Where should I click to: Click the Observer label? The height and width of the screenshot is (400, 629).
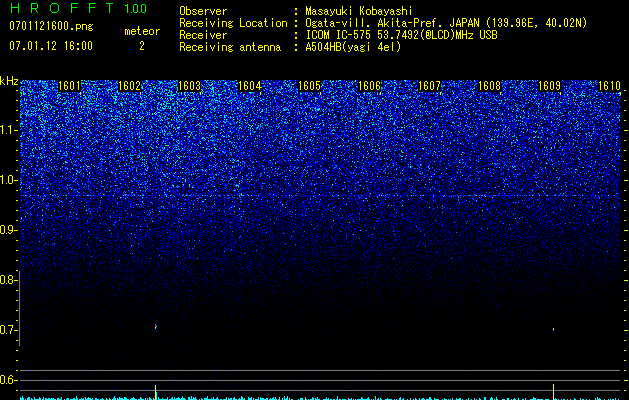(203, 11)
